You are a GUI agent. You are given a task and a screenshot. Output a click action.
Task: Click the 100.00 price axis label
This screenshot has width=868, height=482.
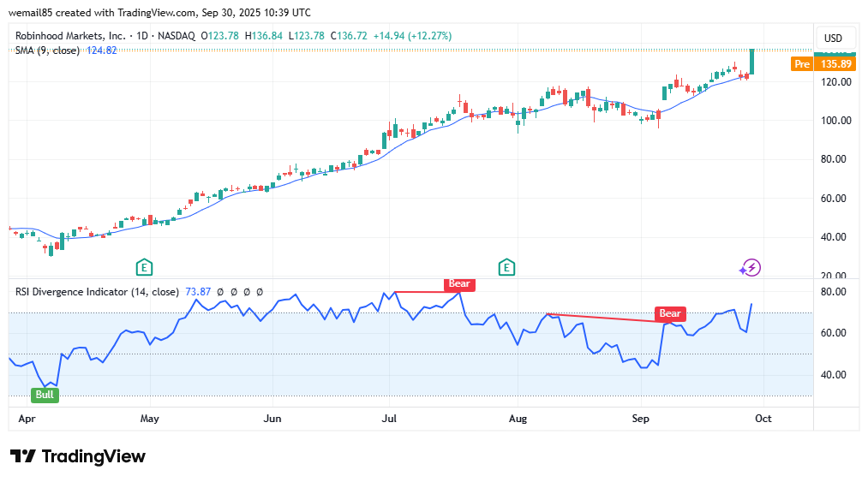pos(833,121)
